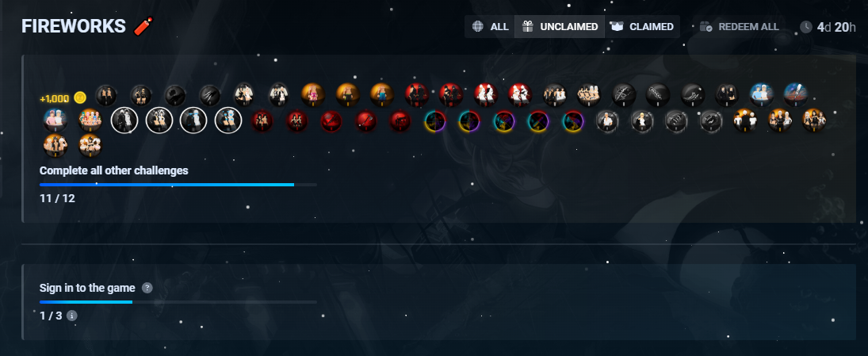Click the firecracker icon beside FIREWORKS title
868x356 pixels.
[143, 26]
